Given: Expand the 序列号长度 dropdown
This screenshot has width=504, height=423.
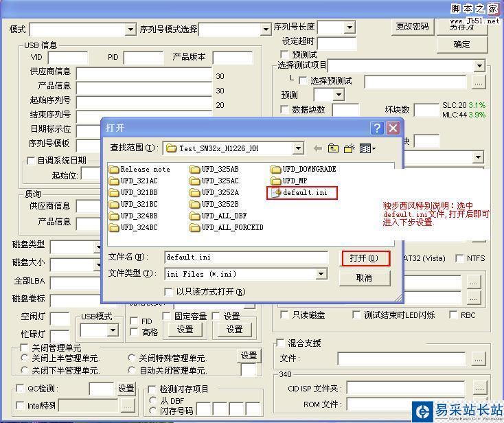Looking at the screenshot, I should pos(350,27).
